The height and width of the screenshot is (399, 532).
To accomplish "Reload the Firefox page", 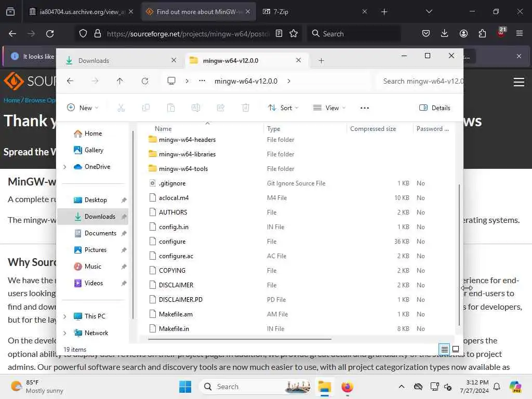I will (x=50, y=34).
